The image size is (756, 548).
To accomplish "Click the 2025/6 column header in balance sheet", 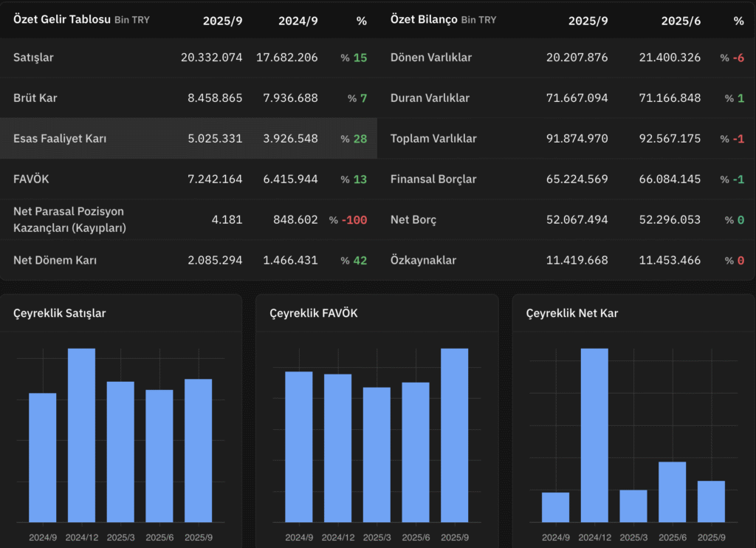I will click(x=681, y=21).
